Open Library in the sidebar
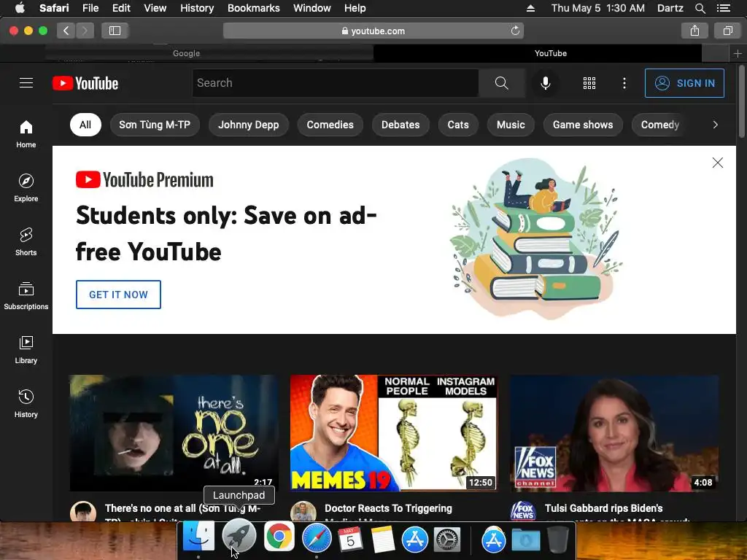Viewport: 747px width, 560px height. 26,349
